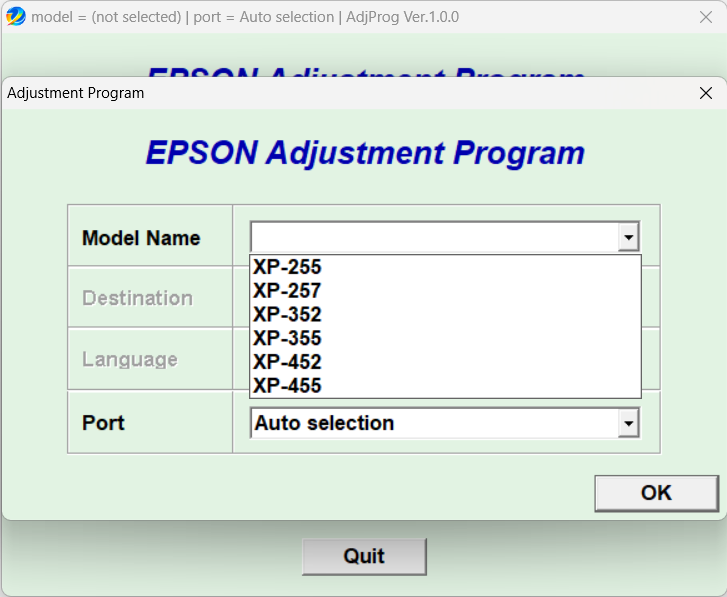727x597 pixels.
Task: Collapse the Model Name dropdown arrow
Action: (628, 238)
